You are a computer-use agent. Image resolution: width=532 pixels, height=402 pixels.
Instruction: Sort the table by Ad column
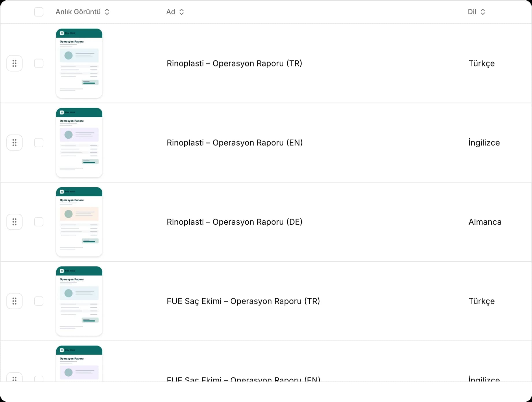pyautogui.click(x=175, y=12)
